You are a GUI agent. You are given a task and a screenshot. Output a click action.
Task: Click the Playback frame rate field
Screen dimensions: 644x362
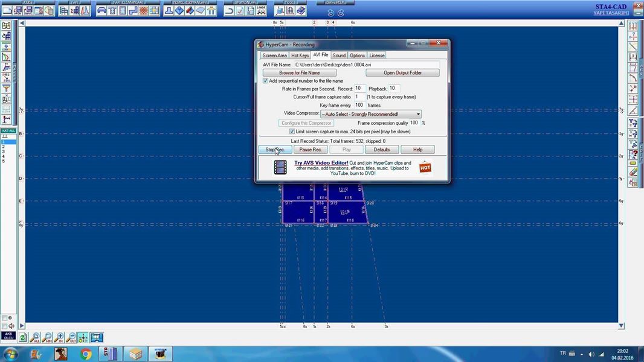[394, 89]
